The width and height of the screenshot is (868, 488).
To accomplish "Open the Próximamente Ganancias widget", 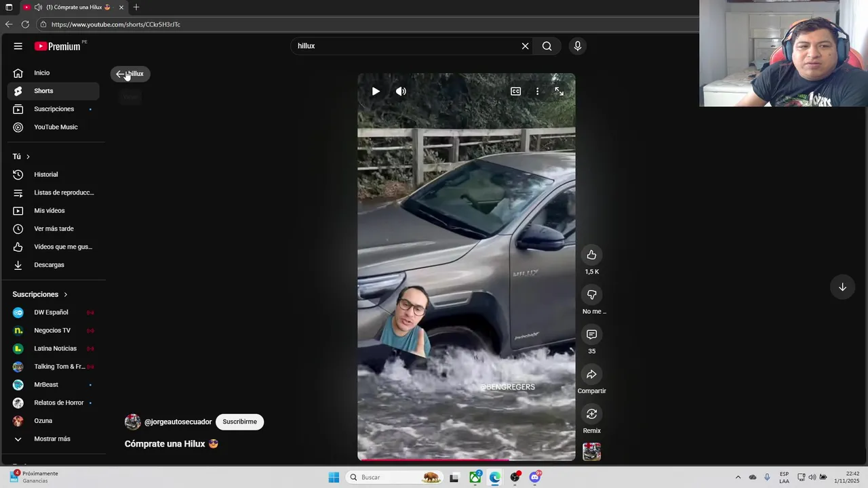I will click(x=34, y=477).
